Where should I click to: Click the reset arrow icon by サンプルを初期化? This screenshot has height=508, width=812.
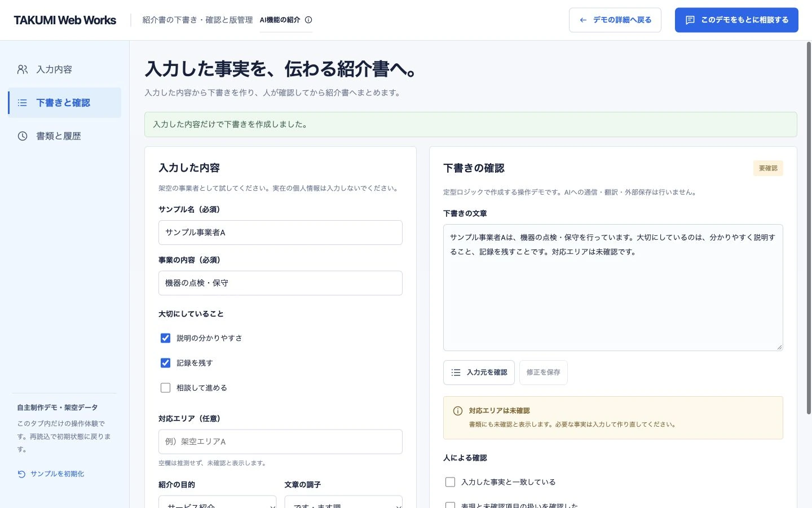point(21,474)
